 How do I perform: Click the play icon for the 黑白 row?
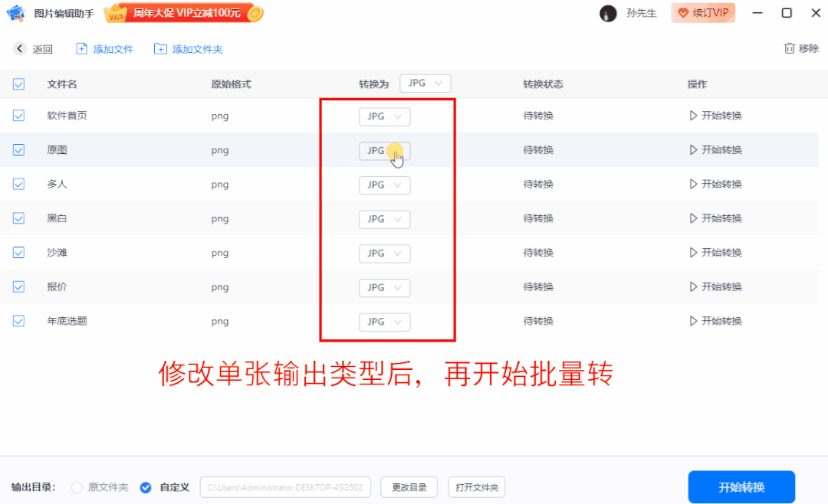(x=693, y=218)
